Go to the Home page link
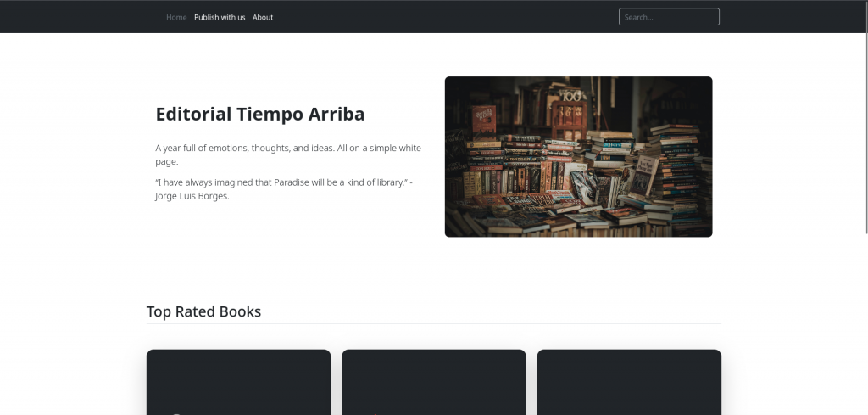The height and width of the screenshot is (415, 868). (x=176, y=17)
